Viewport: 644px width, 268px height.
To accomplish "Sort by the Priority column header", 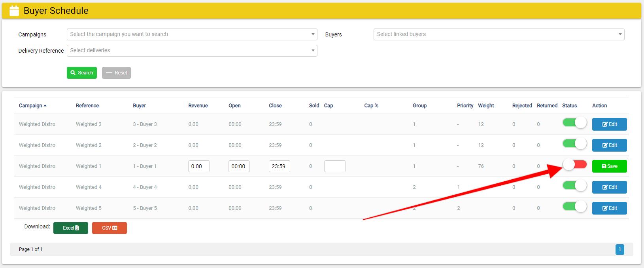I will (465, 106).
